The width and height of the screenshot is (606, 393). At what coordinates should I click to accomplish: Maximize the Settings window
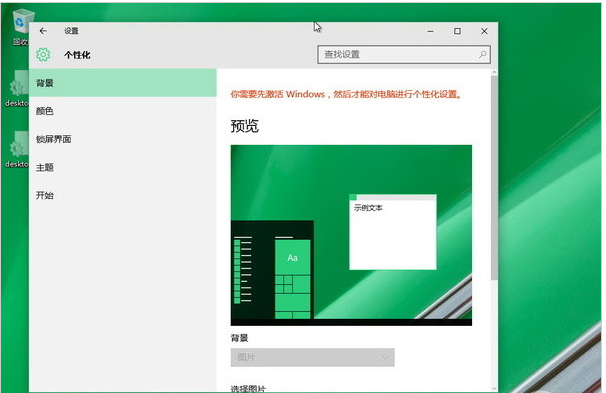(457, 31)
